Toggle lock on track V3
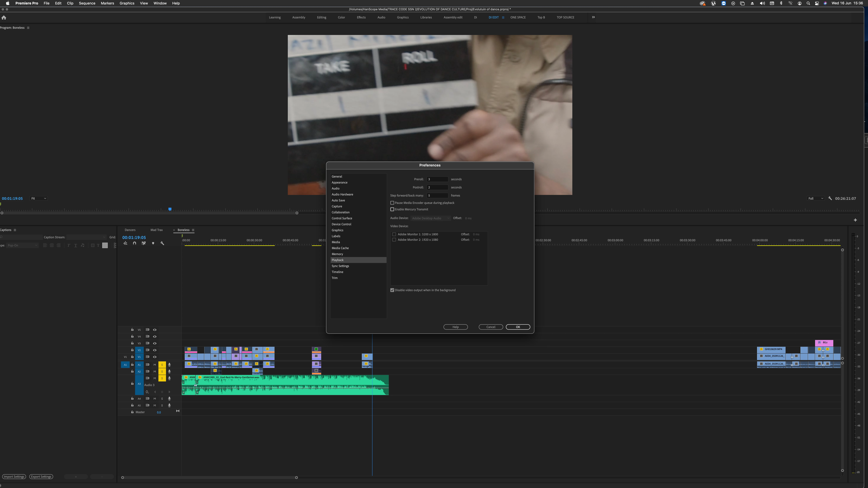The height and width of the screenshot is (488, 868). [x=132, y=343]
